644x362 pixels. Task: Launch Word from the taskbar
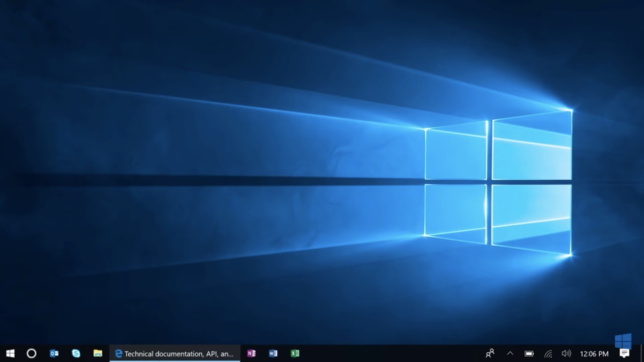point(273,353)
